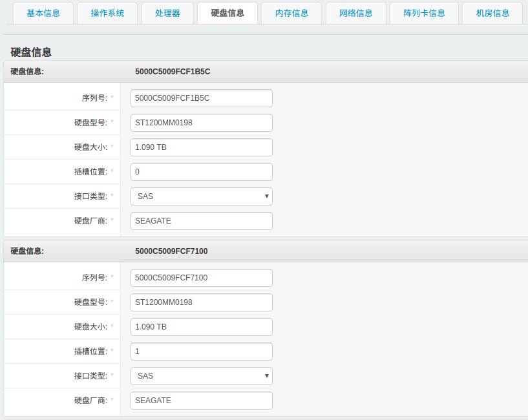The width and height of the screenshot is (528, 420).
Task: Click the serial number field containing 5000C5009FCF1B5C
Action: (x=200, y=98)
